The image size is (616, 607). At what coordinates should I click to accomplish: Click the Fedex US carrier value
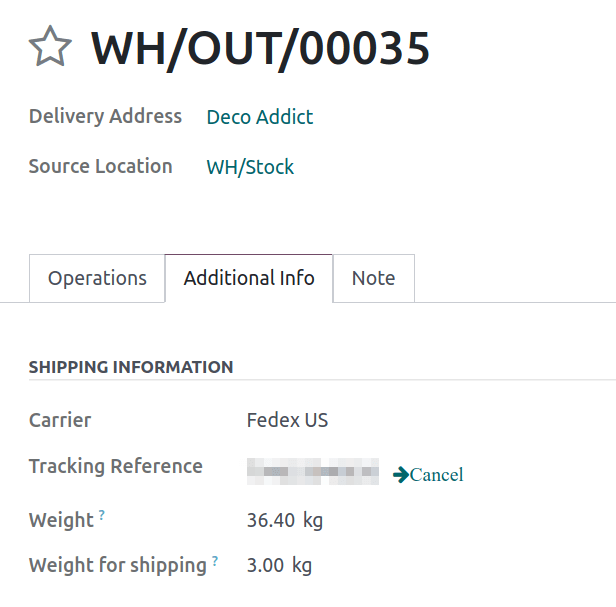pyautogui.click(x=287, y=420)
